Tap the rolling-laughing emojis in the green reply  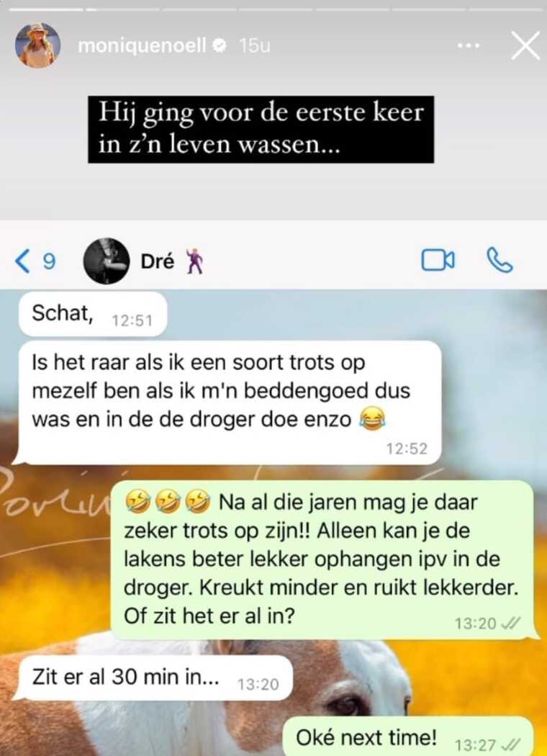167,503
